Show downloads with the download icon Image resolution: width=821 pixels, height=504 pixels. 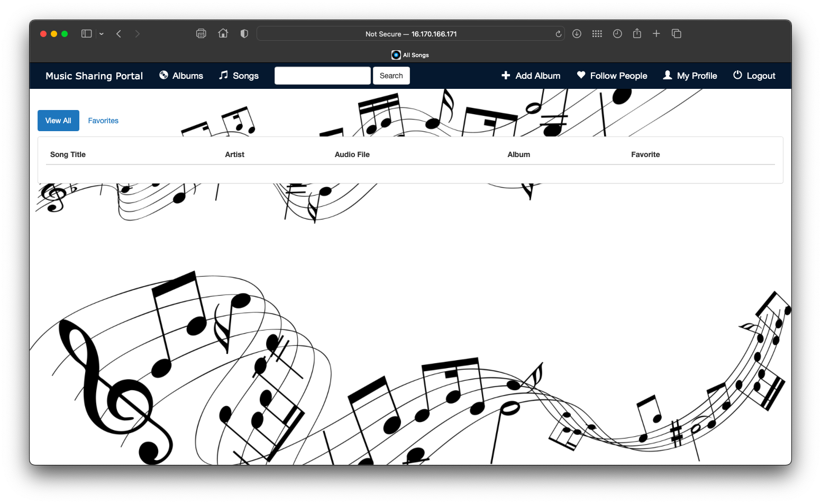(x=577, y=34)
